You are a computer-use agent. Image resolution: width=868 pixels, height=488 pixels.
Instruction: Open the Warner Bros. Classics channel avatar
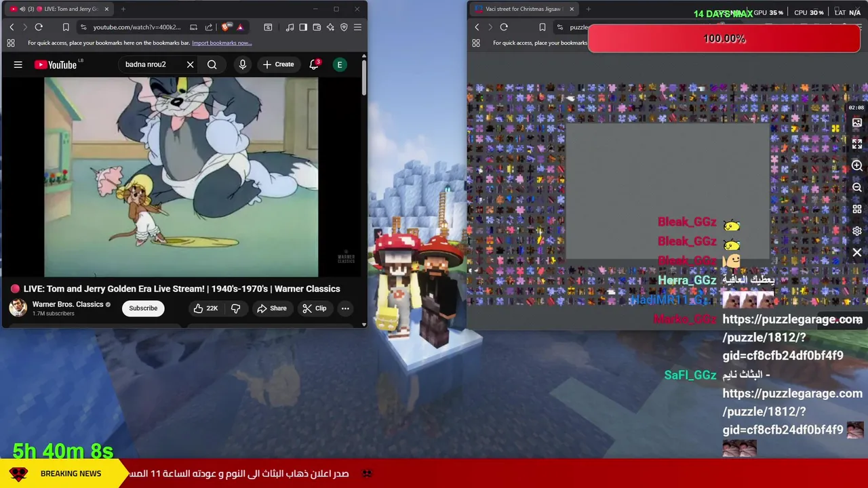(x=18, y=308)
